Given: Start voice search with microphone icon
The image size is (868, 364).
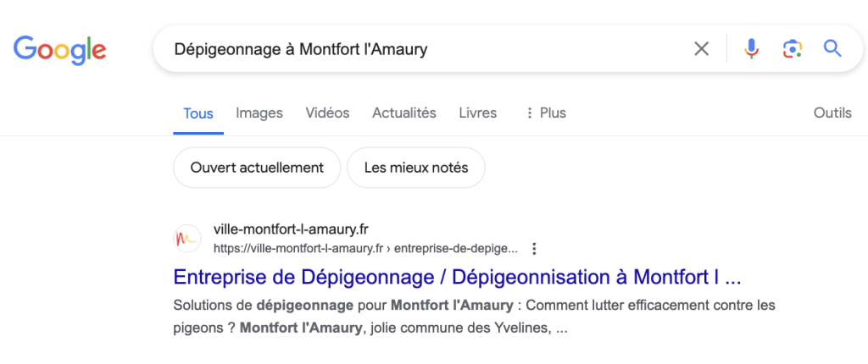Looking at the screenshot, I should [x=751, y=49].
